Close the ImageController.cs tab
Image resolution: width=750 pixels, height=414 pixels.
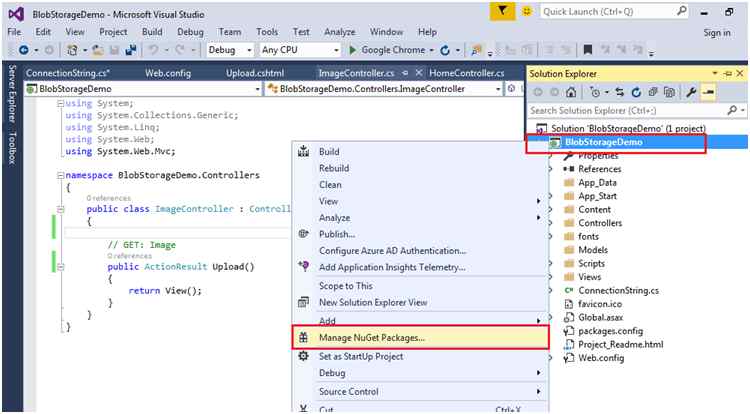(x=419, y=73)
